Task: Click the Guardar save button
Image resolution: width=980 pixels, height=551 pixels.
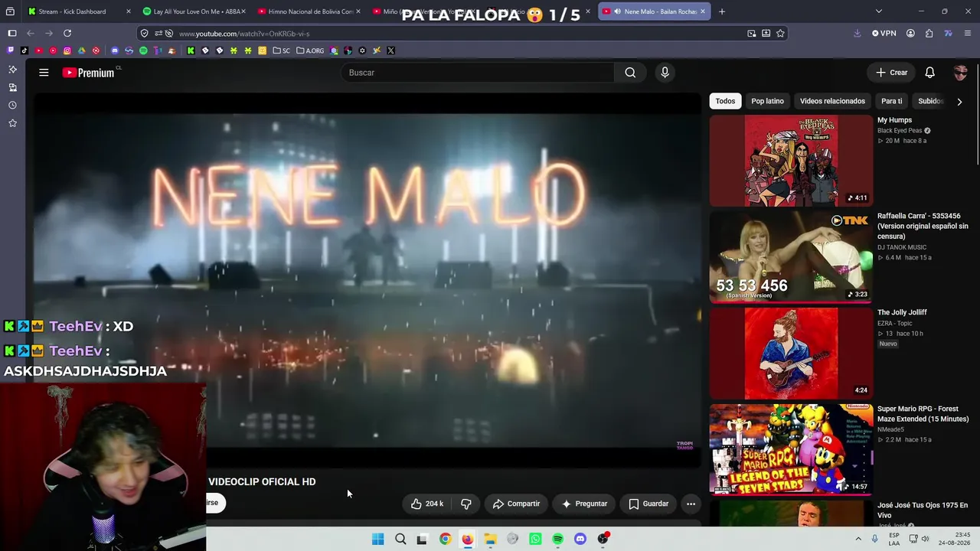Action: [x=648, y=504]
